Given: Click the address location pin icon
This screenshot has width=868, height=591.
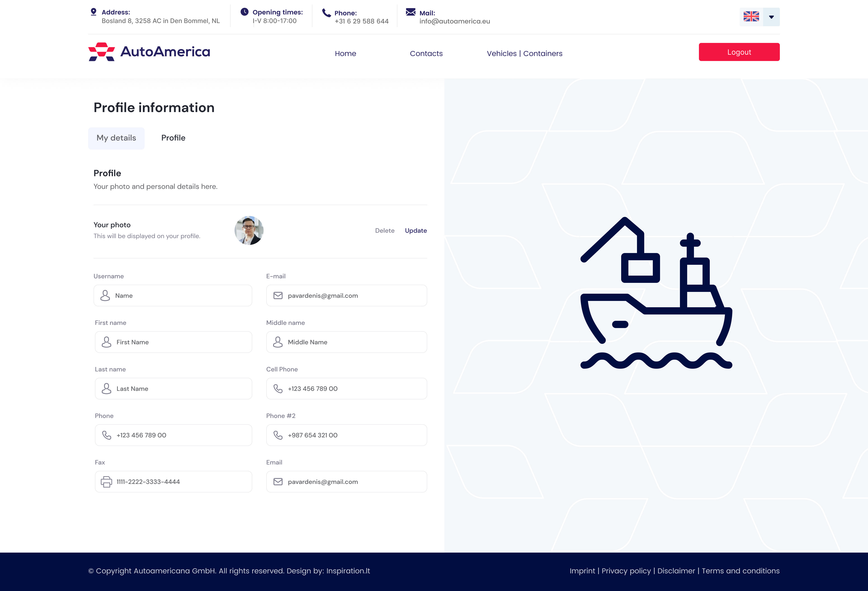Looking at the screenshot, I should tap(93, 12).
